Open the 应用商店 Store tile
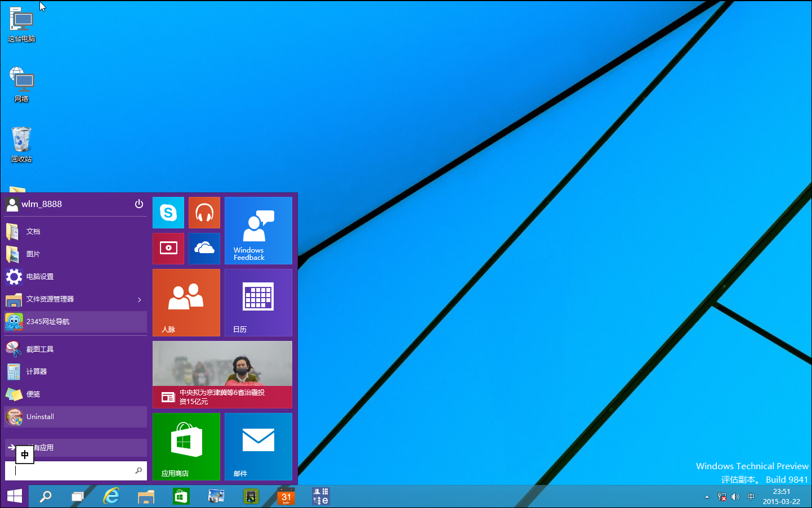This screenshot has height=508, width=812. [x=186, y=447]
